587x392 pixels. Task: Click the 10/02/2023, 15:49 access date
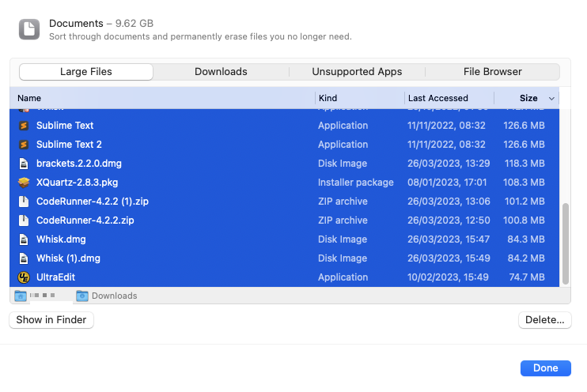[x=448, y=277]
